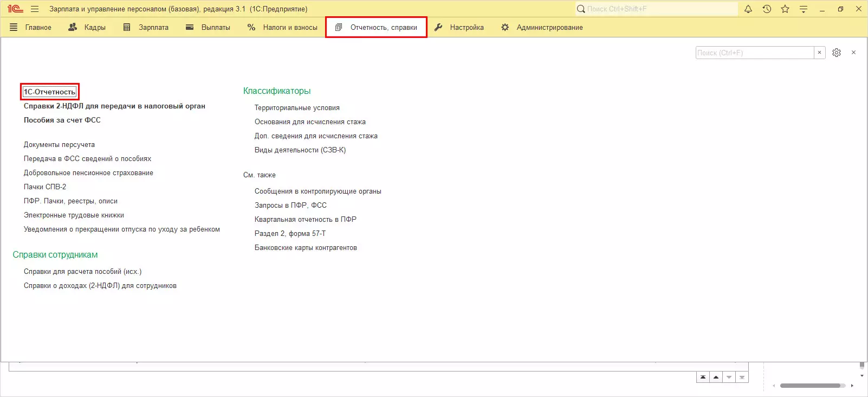This screenshot has width=868, height=397.
Task: Open the Администрирование section
Action: tap(542, 27)
